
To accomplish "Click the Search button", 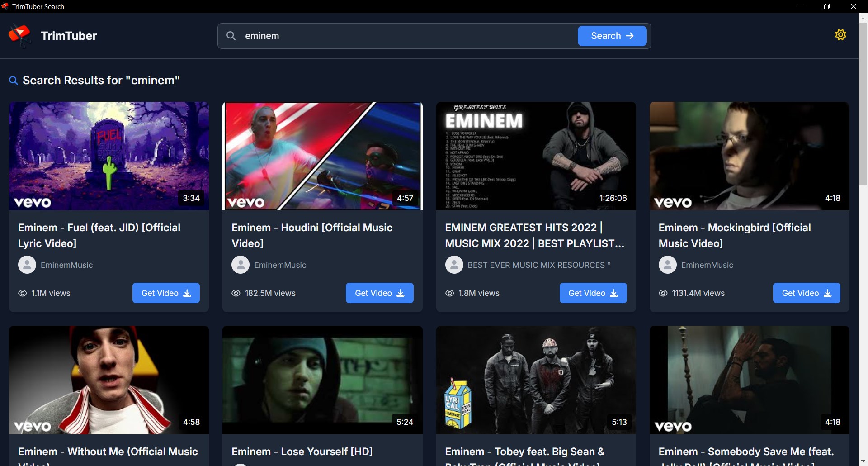I will pyautogui.click(x=612, y=36).
